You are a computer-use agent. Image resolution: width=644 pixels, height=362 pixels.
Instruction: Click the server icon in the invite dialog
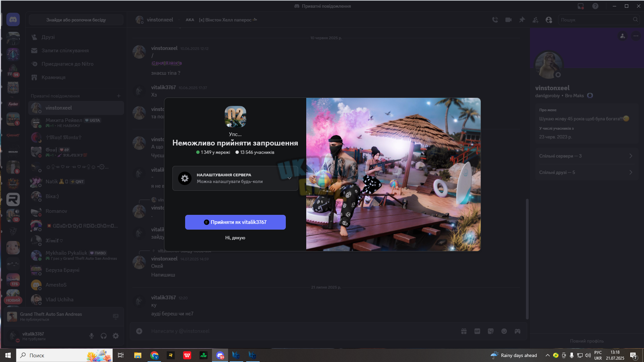point(235,117)
